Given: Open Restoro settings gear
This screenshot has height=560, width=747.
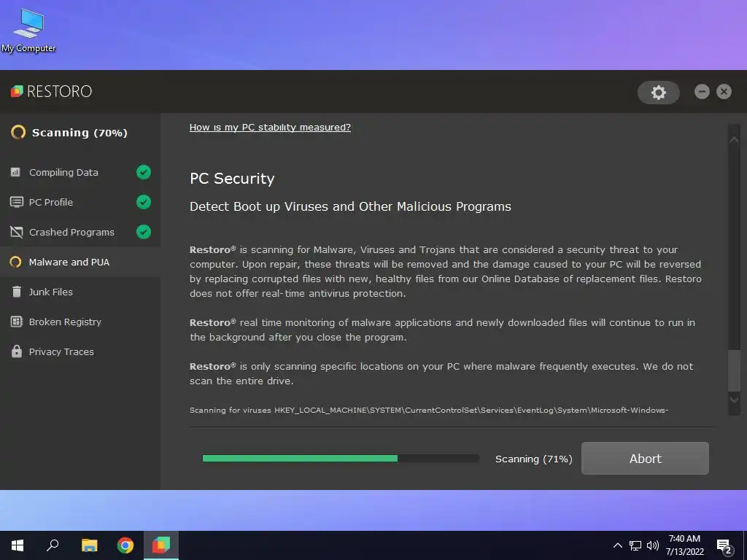Looking at the screenshot, I should [x=659, y=93].
